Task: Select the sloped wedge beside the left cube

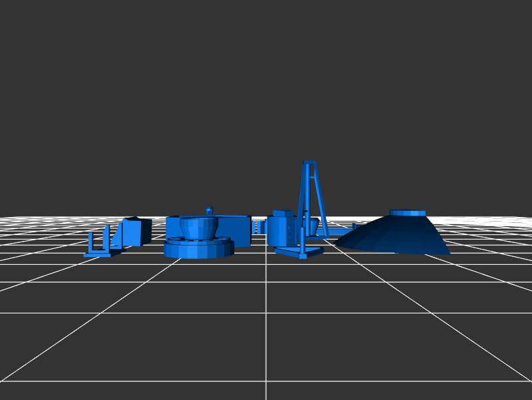Action: [x=118, y=235]
